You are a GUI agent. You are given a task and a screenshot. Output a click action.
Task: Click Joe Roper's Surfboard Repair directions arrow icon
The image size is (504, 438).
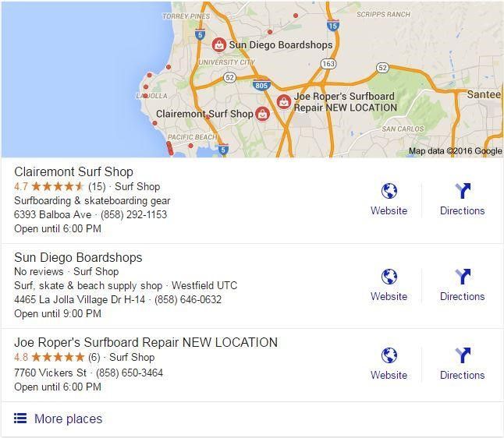point(462,355)
